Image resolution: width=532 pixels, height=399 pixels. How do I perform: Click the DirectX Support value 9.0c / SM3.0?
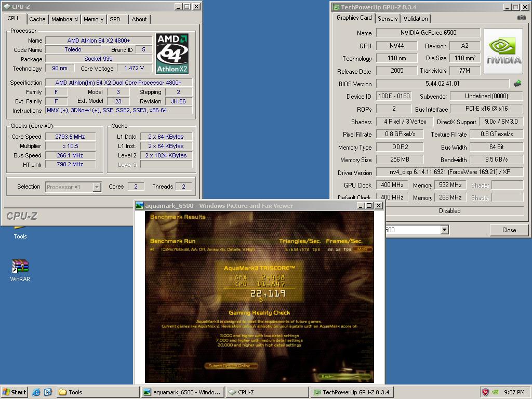click(x=501, y=122)
